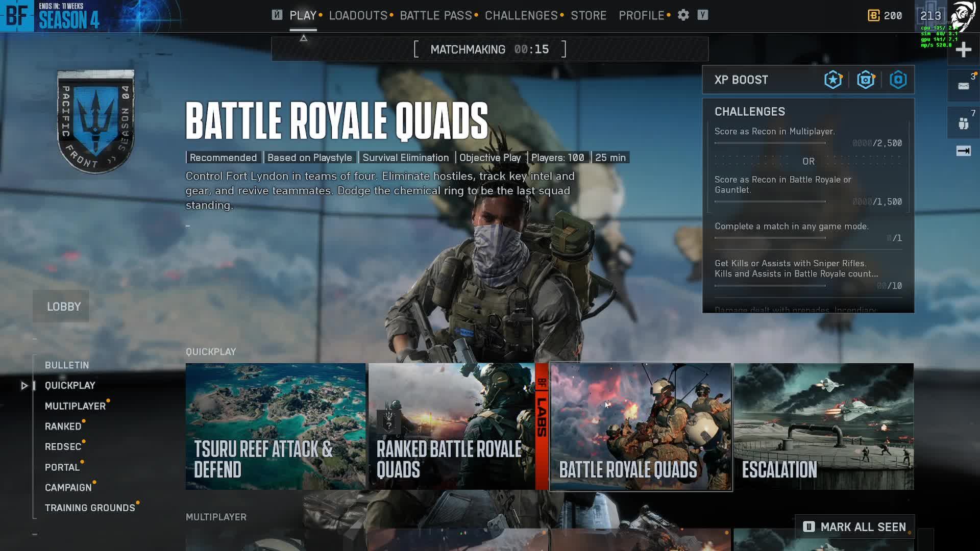This screenshot has width=980, height=551.
Task: Click the "25 min" duration tag
Action: [610, 158]
